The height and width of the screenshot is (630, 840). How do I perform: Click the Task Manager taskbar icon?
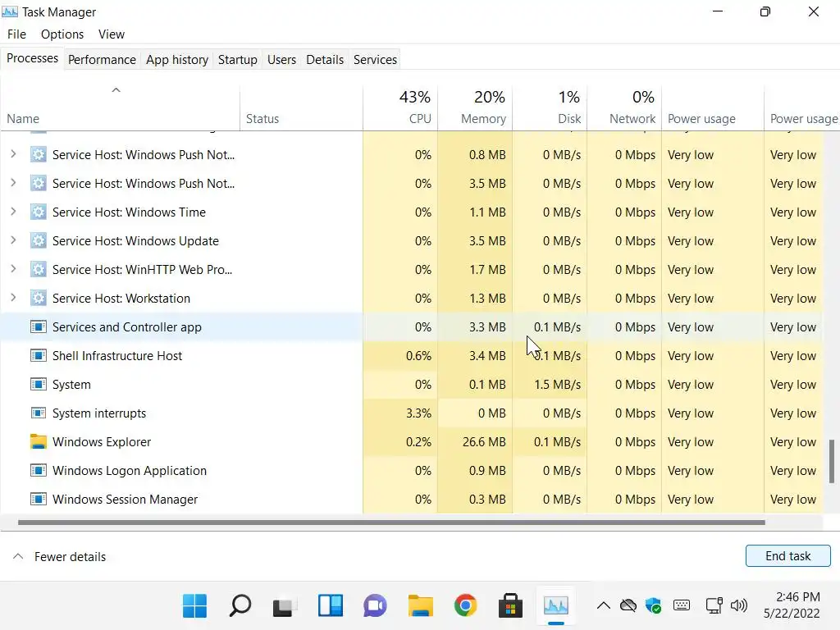coord(555,606)
